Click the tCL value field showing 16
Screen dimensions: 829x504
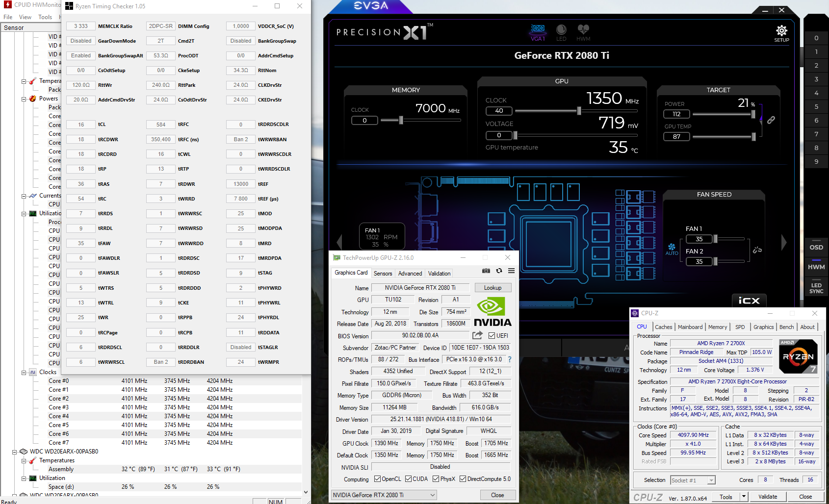pyautogui.click(x=81, y=125)
